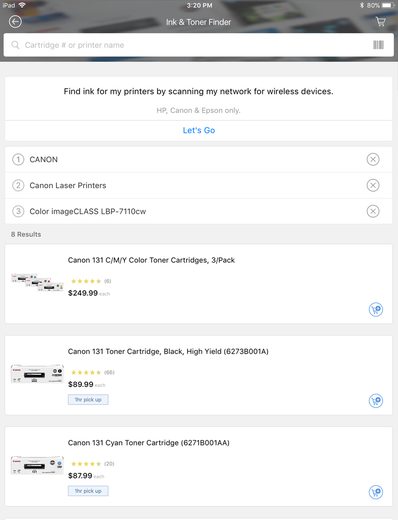Open Canon 131 Black High Yield title
This screenshot has height=520, width=398.
[x=168, y=351]
